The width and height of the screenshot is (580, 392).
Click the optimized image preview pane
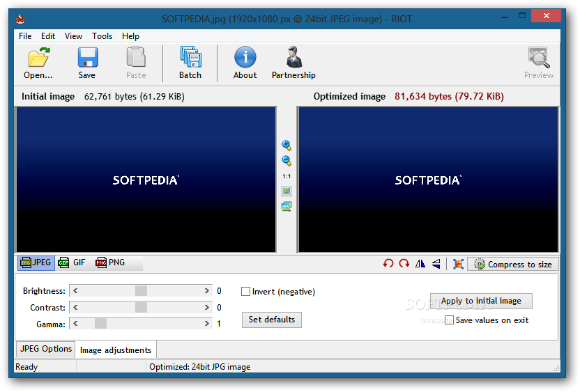[428, 180]
